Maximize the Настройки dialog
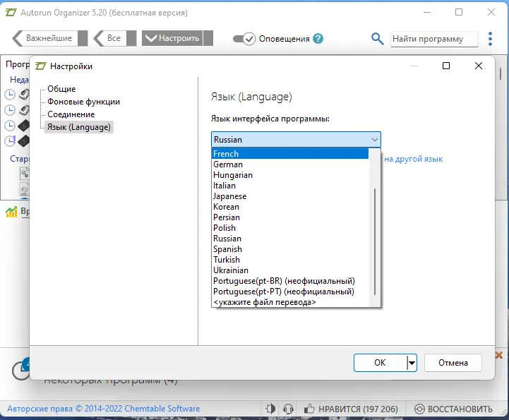 (x=446, y=66)
